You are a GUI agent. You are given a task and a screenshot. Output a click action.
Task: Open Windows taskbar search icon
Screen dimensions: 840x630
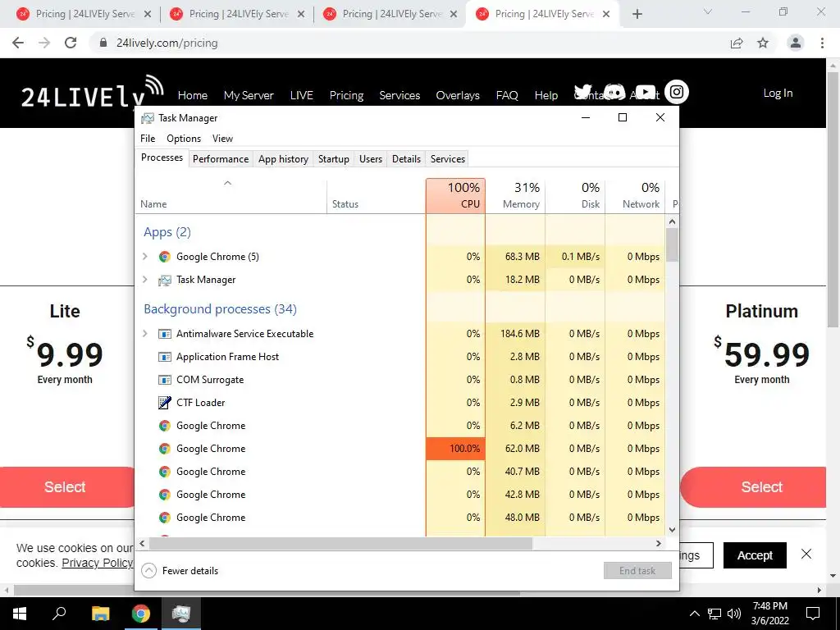pos(59,613)
